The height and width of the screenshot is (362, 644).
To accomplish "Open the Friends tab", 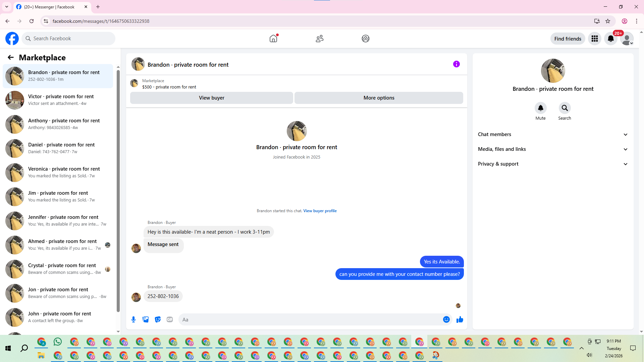I will [x=319, y=39].
